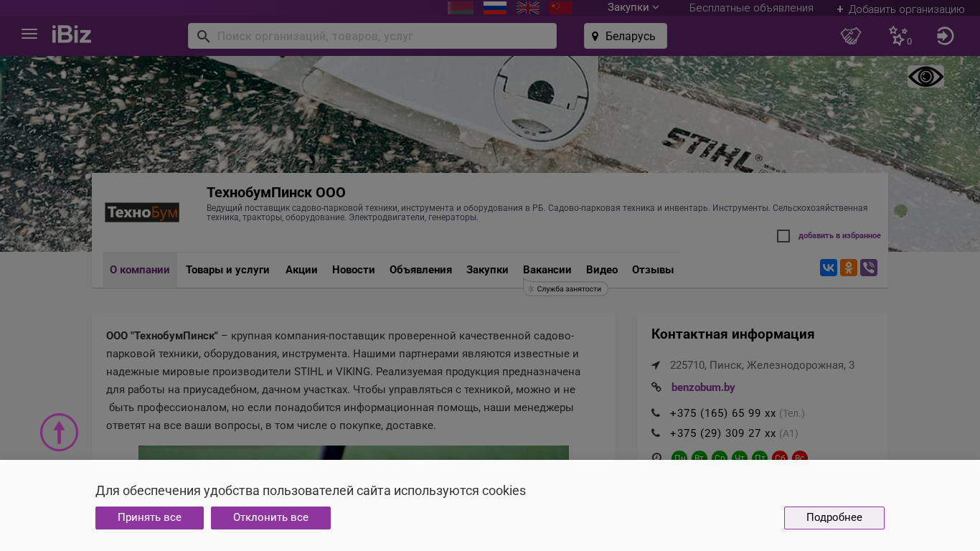Share via Odnoklassniki icon

click(x=848, y=268)
